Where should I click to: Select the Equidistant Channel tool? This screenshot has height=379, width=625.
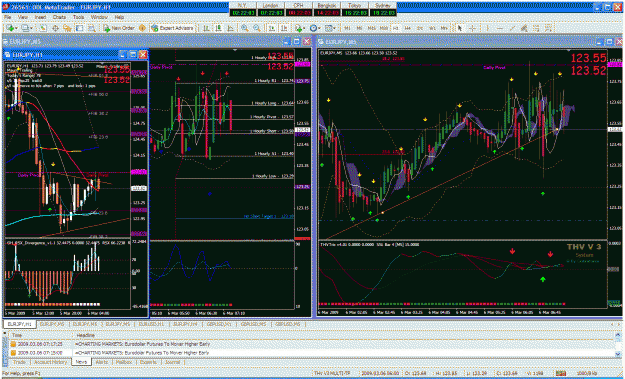pos(524,28)
